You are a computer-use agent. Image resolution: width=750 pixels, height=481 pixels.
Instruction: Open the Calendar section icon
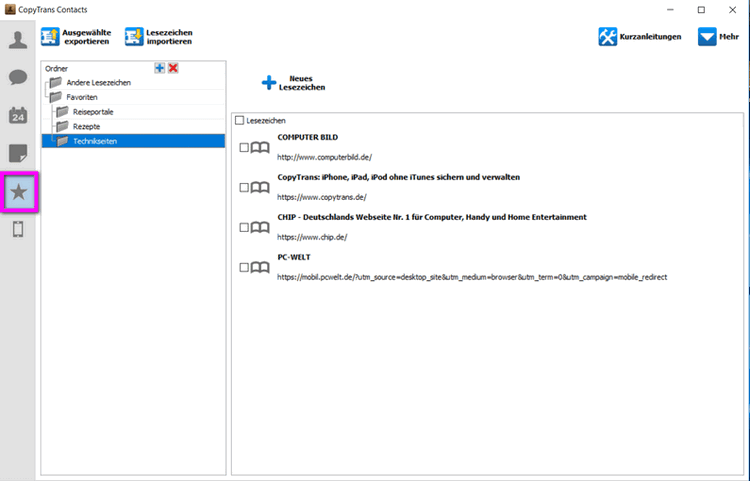[18, 115]
